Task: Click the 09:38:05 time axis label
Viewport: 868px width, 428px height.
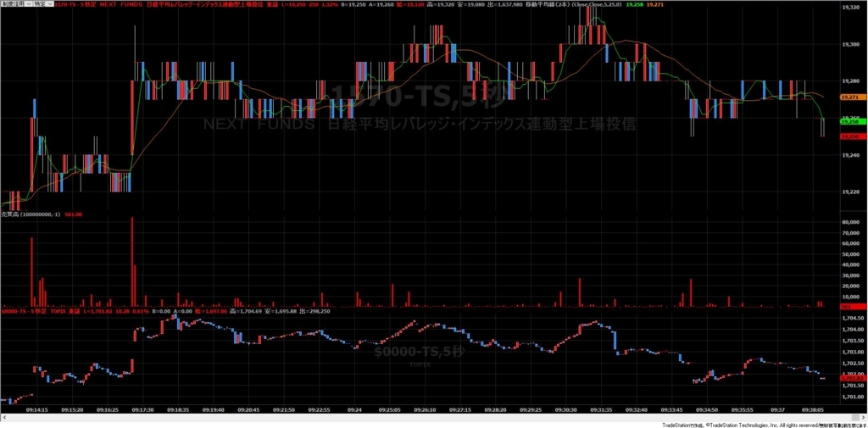Action: 813,409
